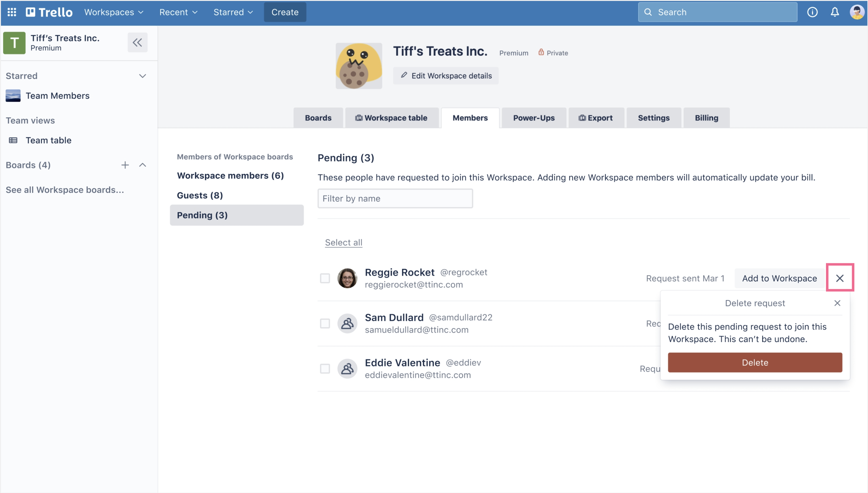Viewport: 868px width, 493px height.
Task: Click Add to Workspace for Reggie Rocket
Action: tap(780, 278)
